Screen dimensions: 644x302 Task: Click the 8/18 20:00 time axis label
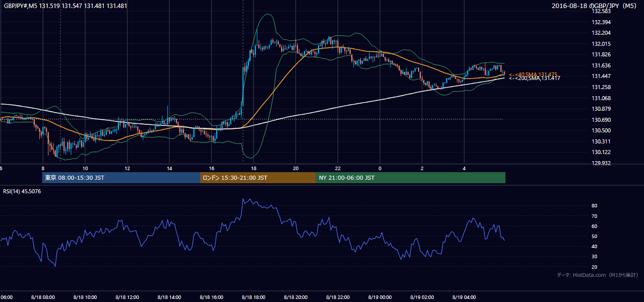point(295,297)
